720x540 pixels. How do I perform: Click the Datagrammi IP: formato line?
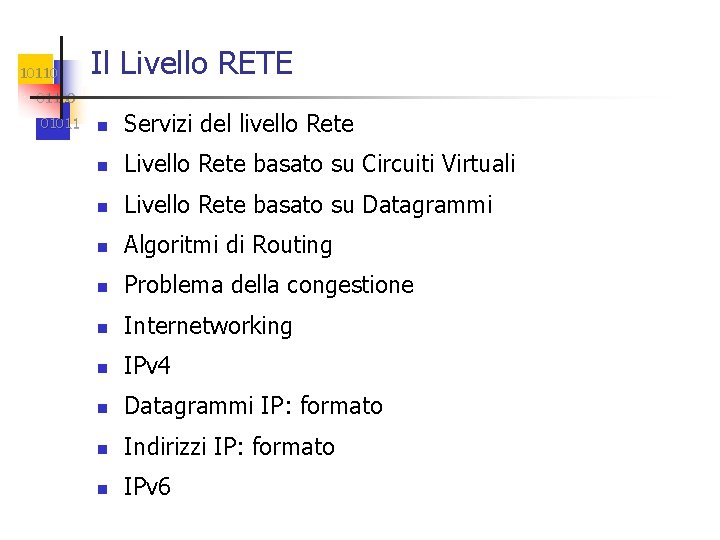point(253,406)
